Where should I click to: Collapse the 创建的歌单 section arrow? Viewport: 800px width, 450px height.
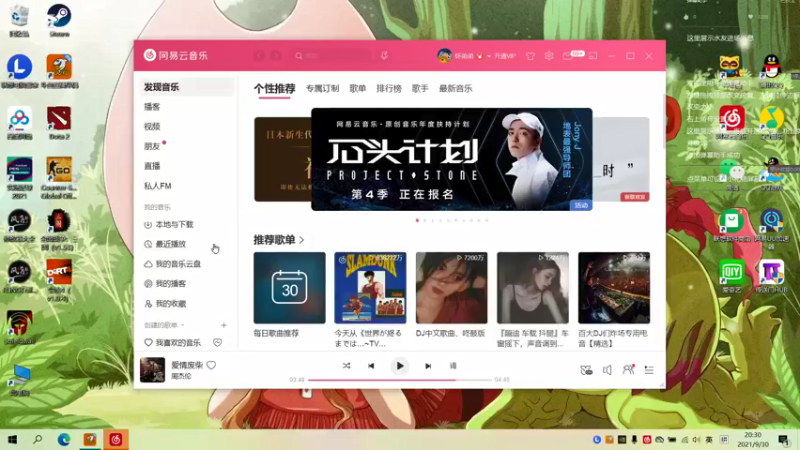(183, 325)
